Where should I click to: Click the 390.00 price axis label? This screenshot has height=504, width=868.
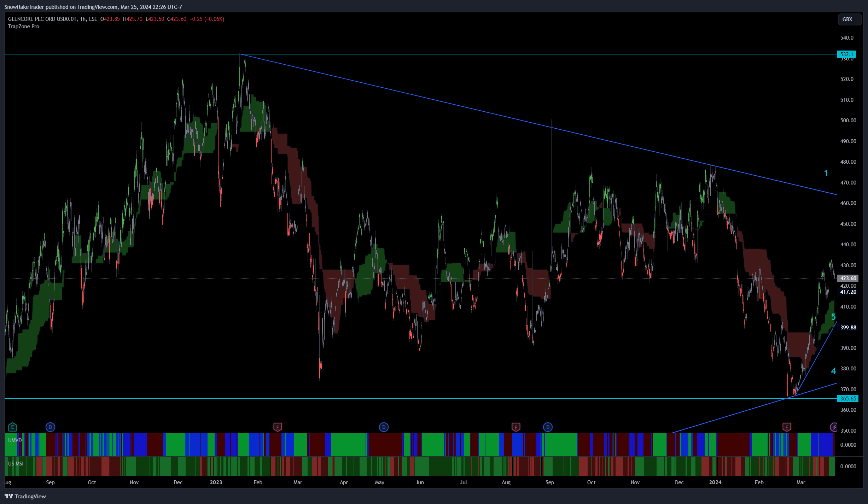pyautogui.click(x=848, y=348)
